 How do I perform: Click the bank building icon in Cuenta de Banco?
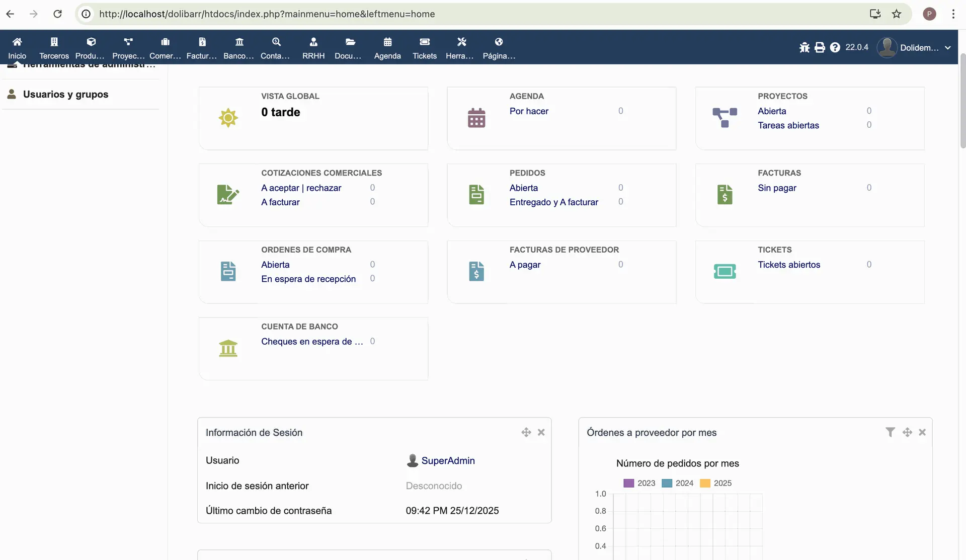pos(228,348)
